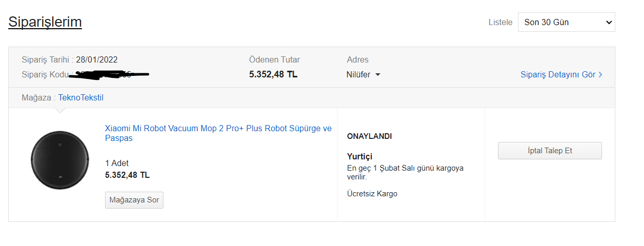Click the 1 Şubat Salı shipping text

405,168
